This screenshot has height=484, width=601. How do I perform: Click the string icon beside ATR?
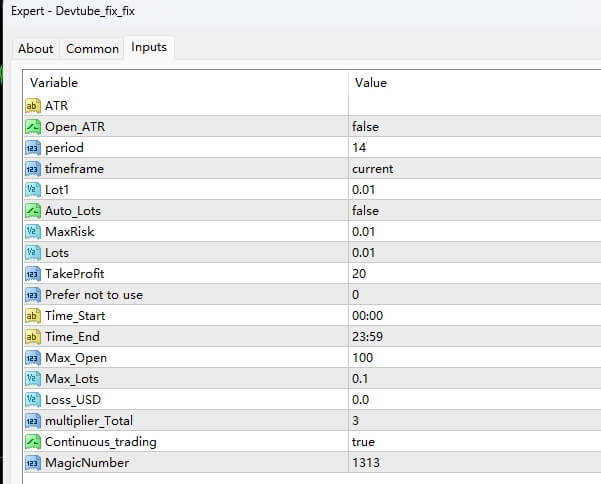(32, 105)
